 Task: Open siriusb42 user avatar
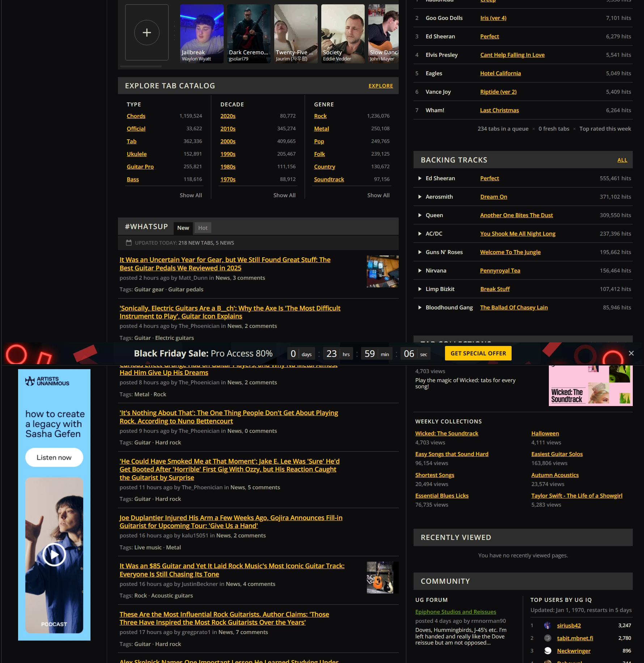(x=548, y=625)
